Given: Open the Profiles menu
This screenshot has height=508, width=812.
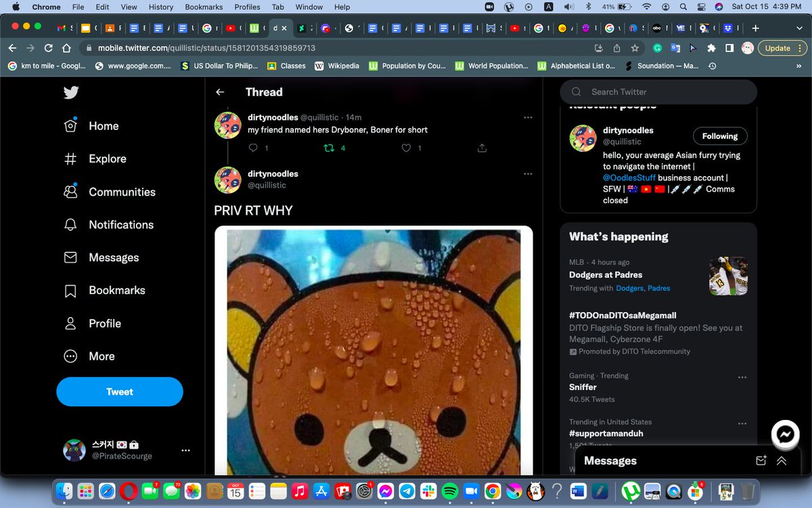Looking at the screenshot, I should tap(247, 7).
